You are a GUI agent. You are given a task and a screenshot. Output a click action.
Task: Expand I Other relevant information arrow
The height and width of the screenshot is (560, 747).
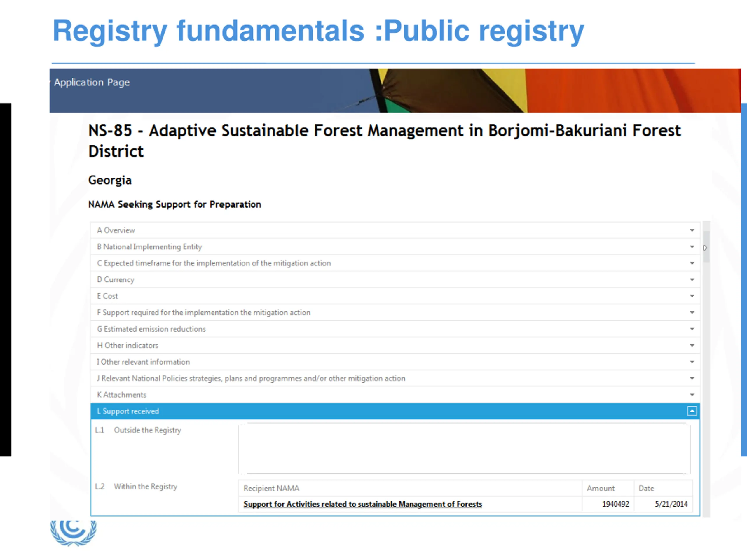pyautogui.click(x=692, y=362)
